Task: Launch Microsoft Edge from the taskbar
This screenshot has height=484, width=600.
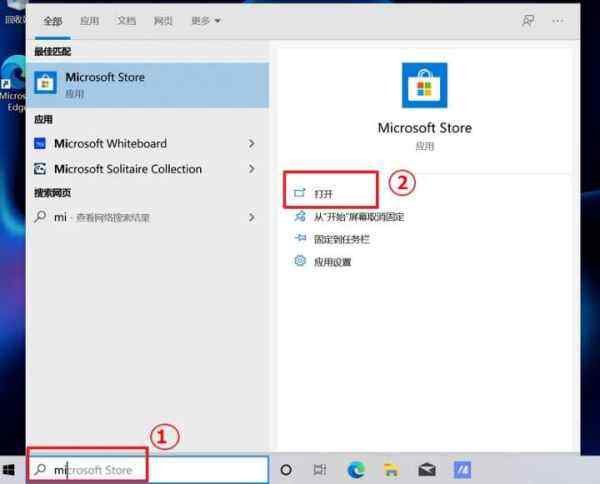Action: click(356, 470)
